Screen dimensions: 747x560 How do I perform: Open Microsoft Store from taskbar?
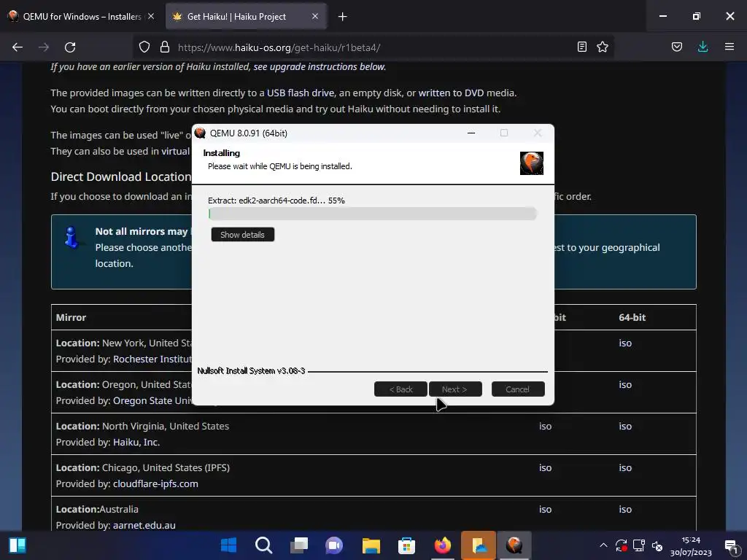pyautogui.click(x=406, y=545)
